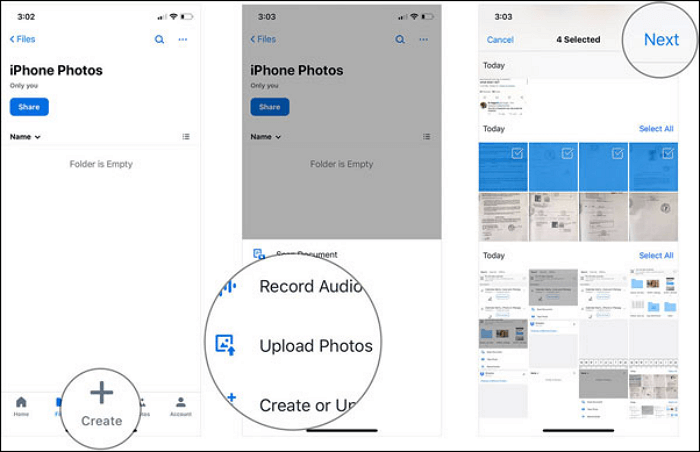This screenshot has width=700, height=452.
Task: Tap 'iPhone Photos' heading on the 3:02 screen
Action: 56,71
